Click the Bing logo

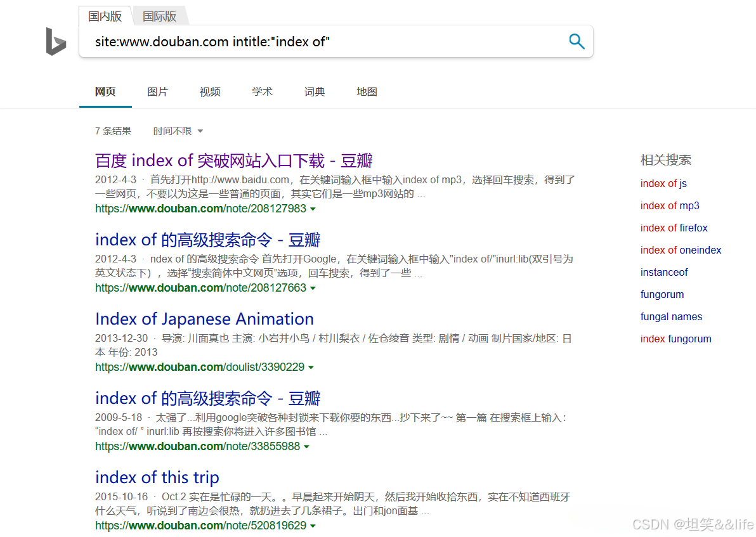click(56, 42)
